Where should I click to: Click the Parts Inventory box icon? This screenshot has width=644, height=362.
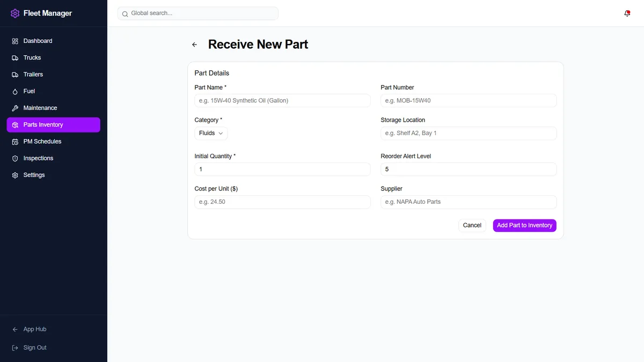tap(15, 125)
